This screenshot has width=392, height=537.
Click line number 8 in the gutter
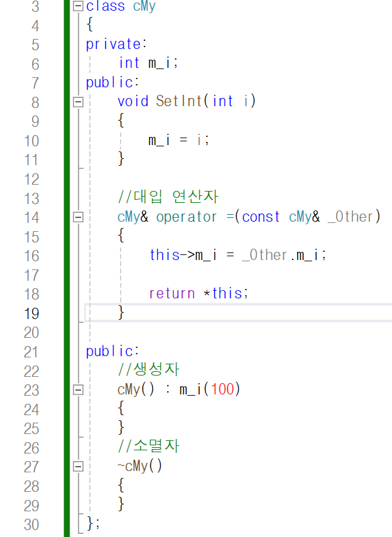(x=35, y=102)
